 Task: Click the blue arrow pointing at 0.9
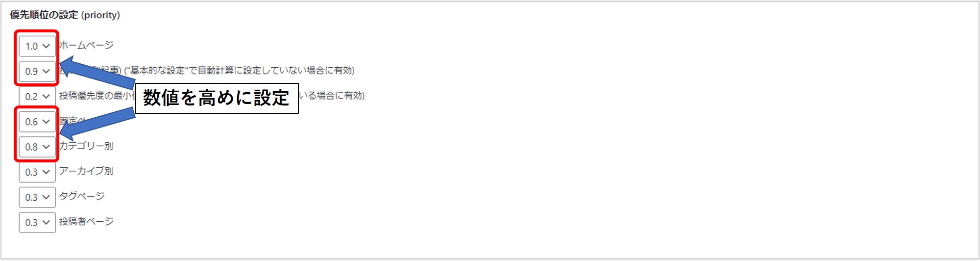pos(98,73)
